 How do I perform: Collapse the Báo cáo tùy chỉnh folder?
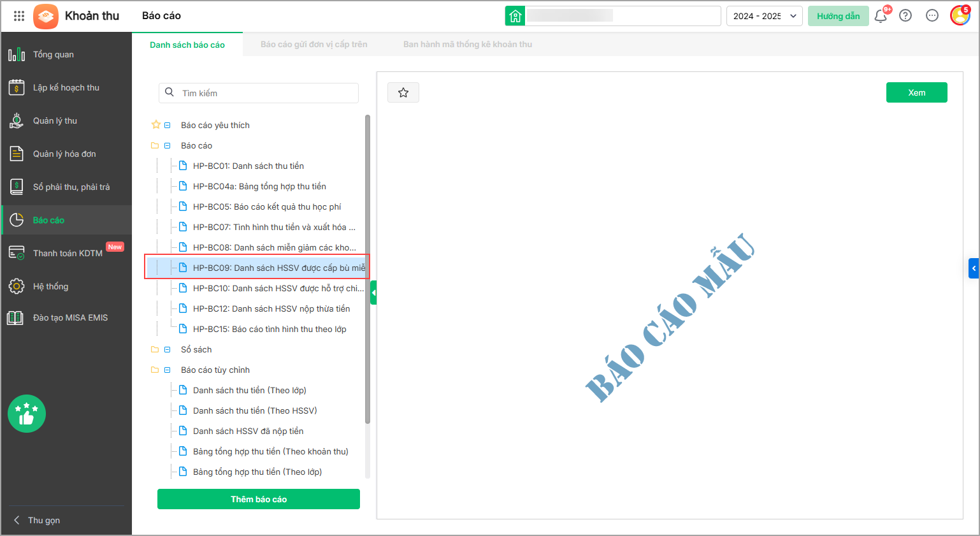click(x=168, y=370)
